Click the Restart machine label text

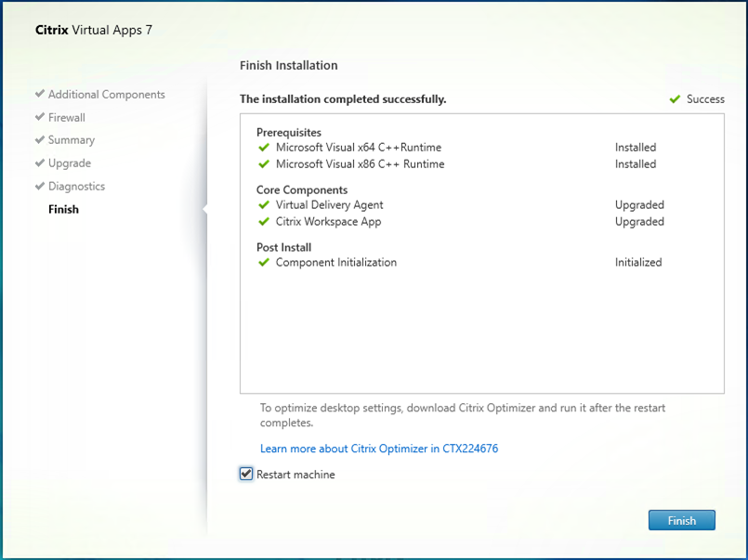tap(295, 475)
